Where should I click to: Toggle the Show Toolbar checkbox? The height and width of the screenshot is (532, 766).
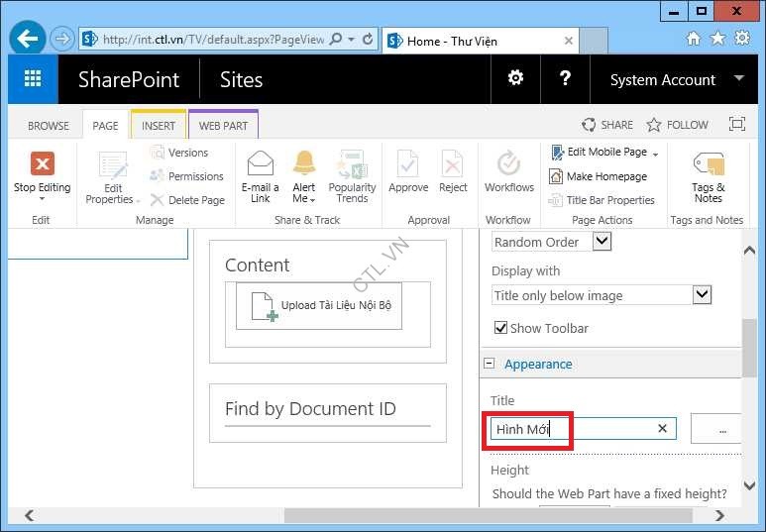coord(500,328)
